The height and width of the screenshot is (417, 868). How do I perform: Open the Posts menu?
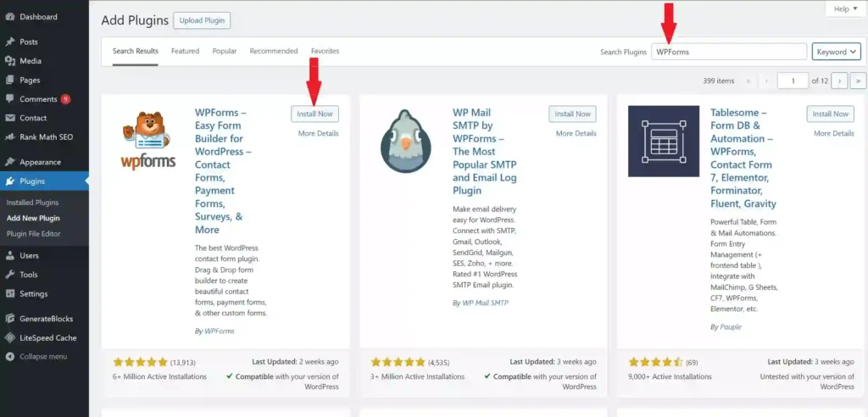click(29, 42)
